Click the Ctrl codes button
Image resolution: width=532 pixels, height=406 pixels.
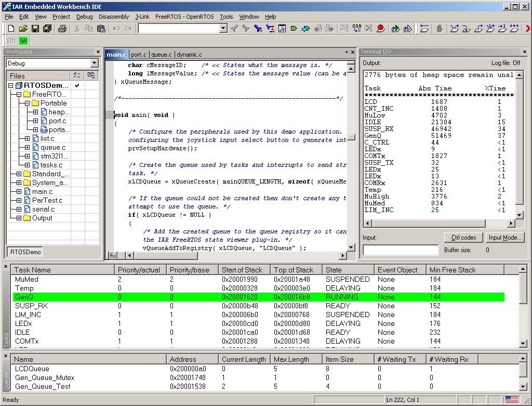click(x=463, y=238)
